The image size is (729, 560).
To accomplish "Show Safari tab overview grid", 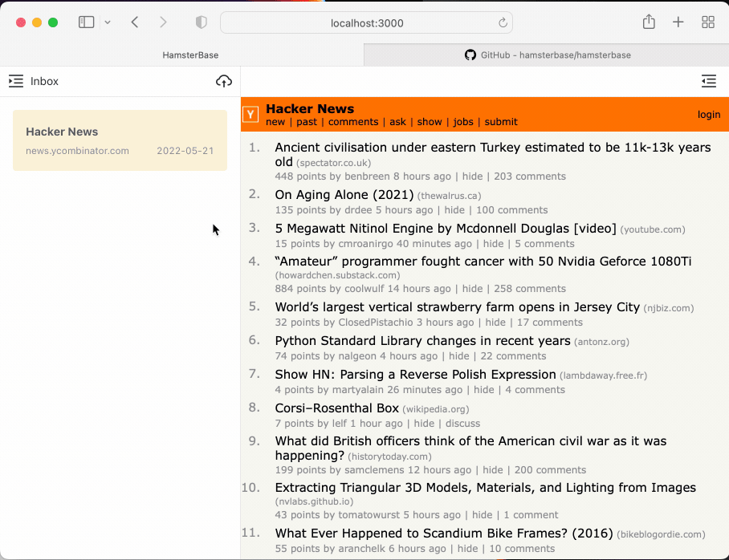I will point(708,22).
